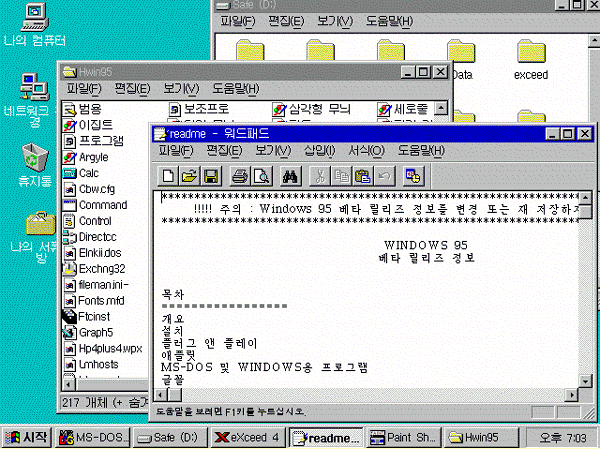Click Hwin95 window scrollbar up arrow
This screenshot has width=600, height=449.
pyautogui.click(x=441, y=108)
